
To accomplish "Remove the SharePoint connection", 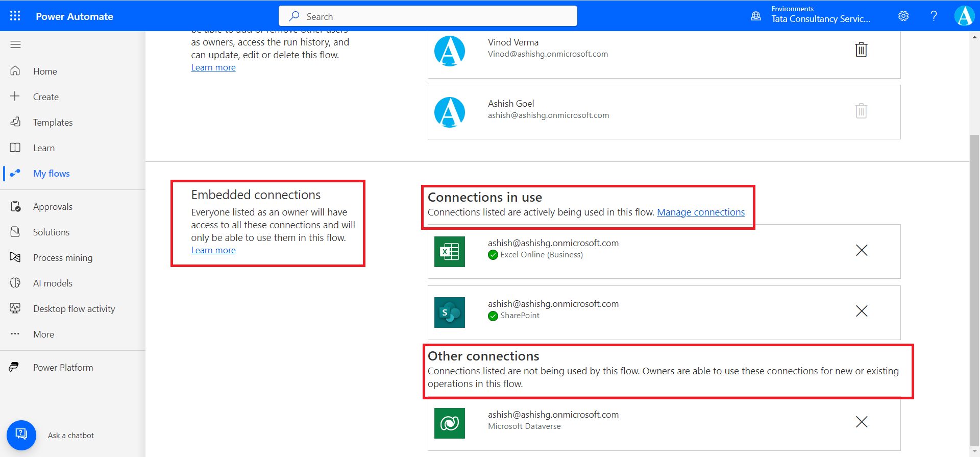I will 861,311.
